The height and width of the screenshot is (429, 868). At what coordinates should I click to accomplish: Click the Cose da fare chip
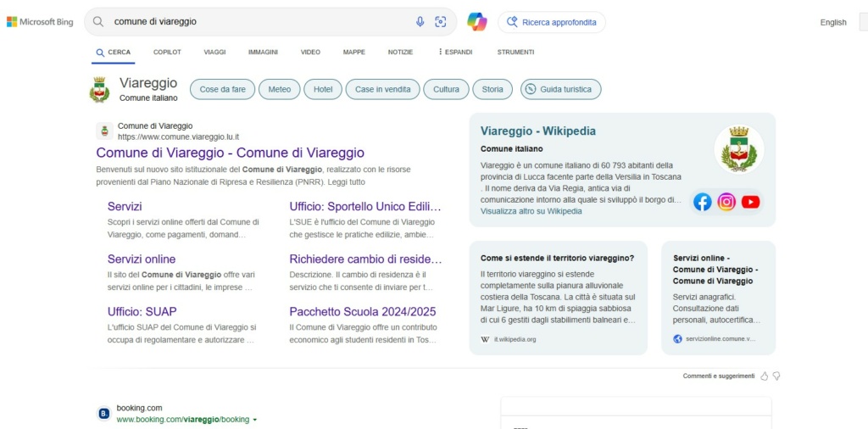pos(223,89)
